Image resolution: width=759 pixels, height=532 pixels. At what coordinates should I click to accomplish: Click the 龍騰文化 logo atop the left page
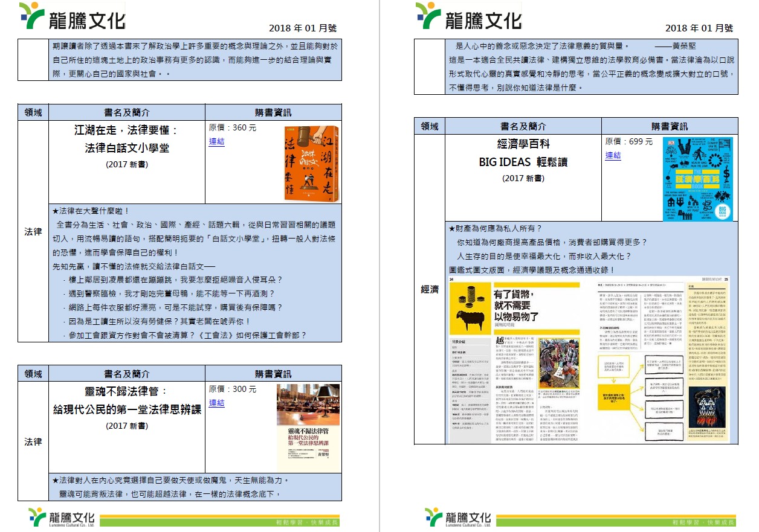click(x=72, y=16)
